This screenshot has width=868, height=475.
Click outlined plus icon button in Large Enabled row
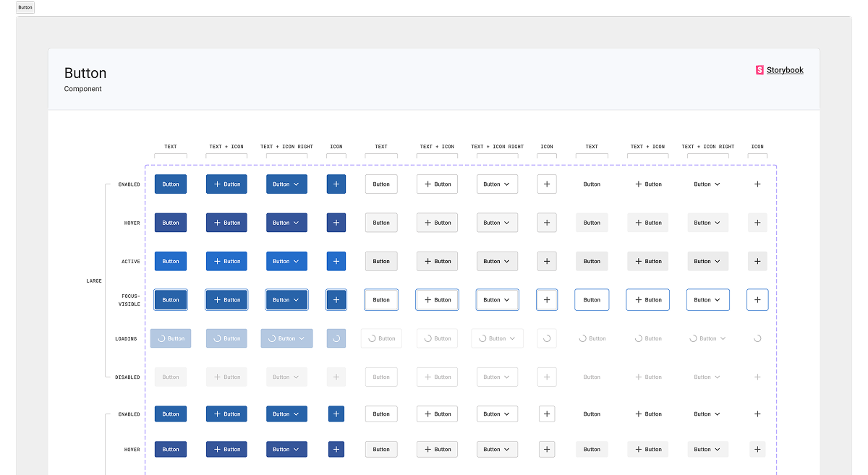(547, 184)
